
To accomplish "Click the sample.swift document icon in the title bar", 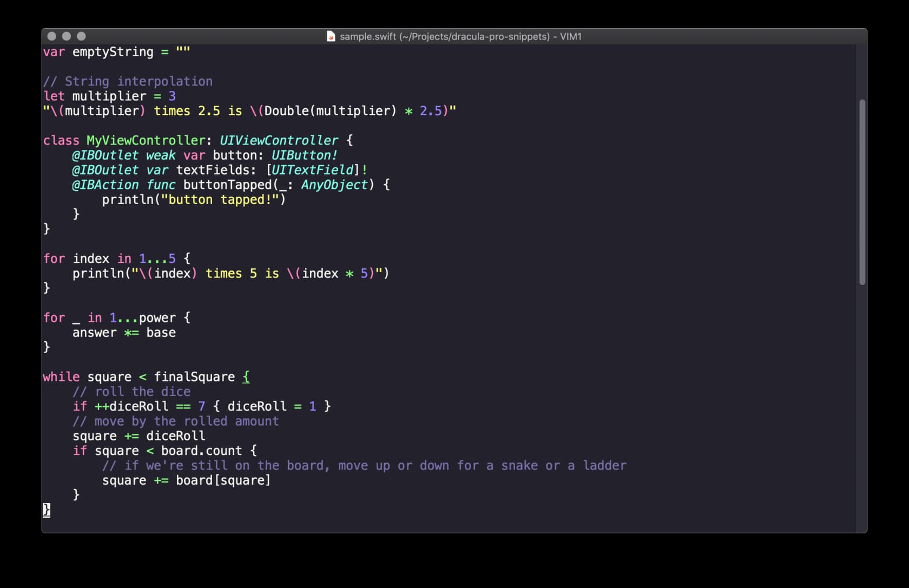I will pos(332,36).
